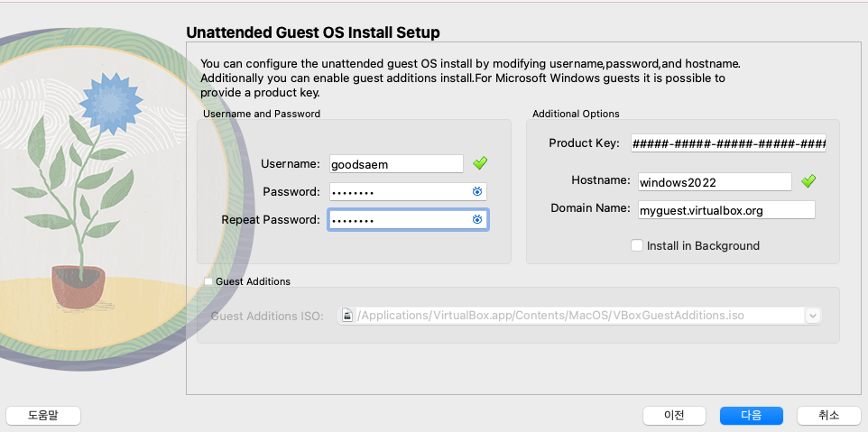Reveal Repeat Password via eye icon
Screen dimensions: 868x432
[477, 219]
